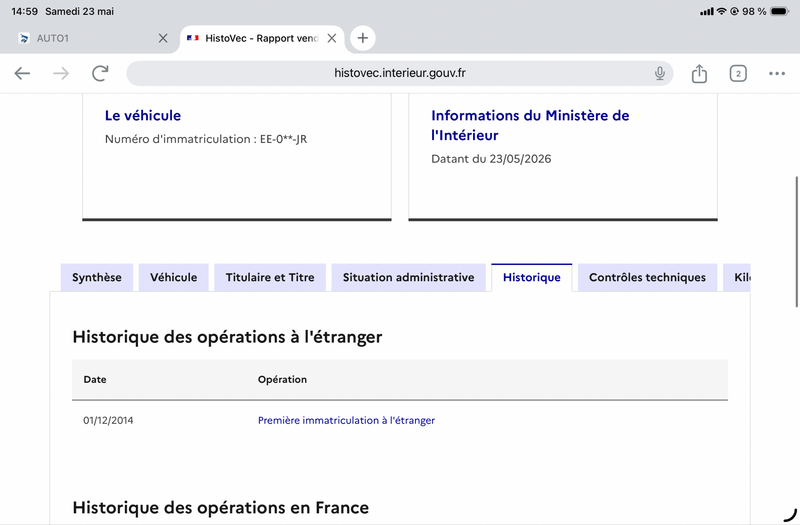The height and width of the screenshot is (525, 800).
Task: Tap the microphone icon in address bar
Action: [x=660, y=73]
